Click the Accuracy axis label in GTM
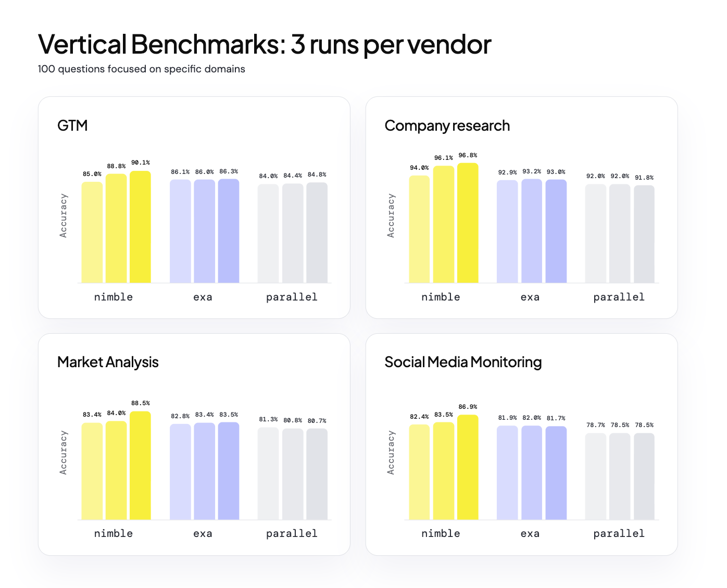Screen dimensions: 727x588 64,216
